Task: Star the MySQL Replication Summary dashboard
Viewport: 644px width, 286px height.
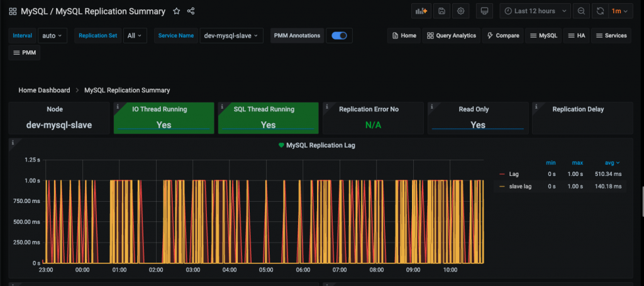Action: (177, 11)
